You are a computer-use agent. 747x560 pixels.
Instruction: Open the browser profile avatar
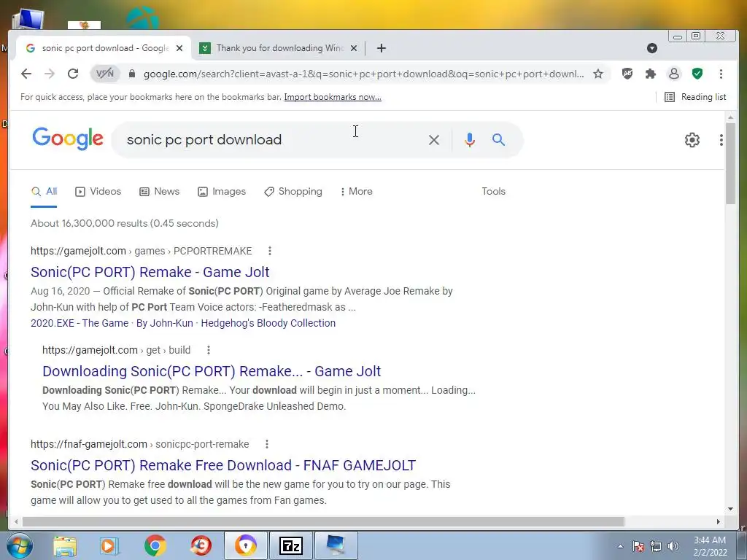673,74
